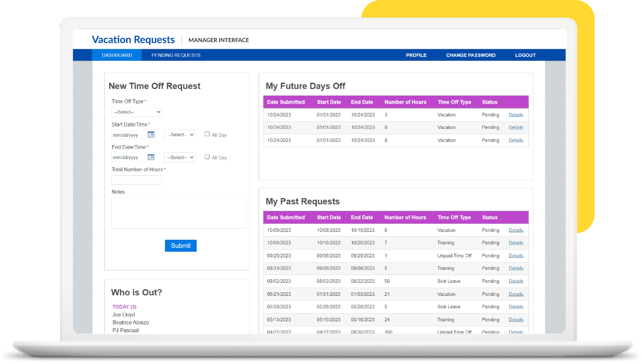Viewport: 642px width, 364px height.
Task: Click the End Date header in My Future Days Off
Action: 362,102
